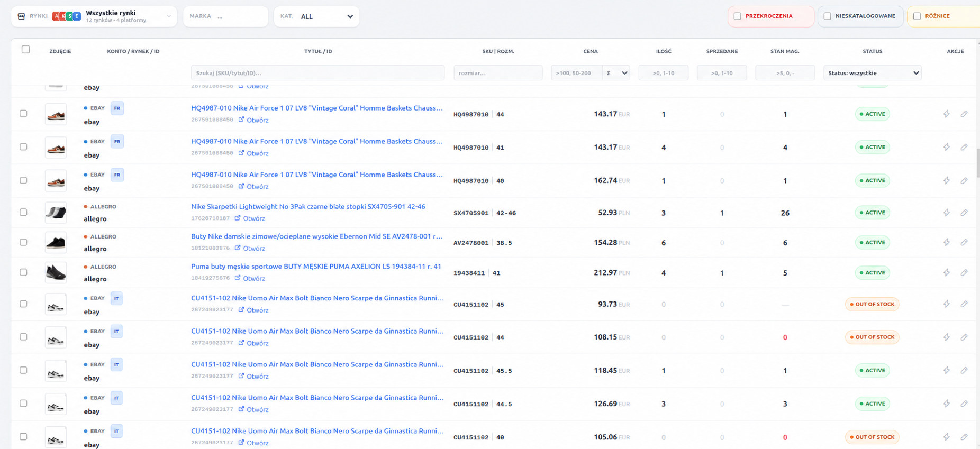Viewport: 980px width, 449px height.
Task: Open Nike Skarpetki Lightweight listing title link
Action: tap(308, 207)
